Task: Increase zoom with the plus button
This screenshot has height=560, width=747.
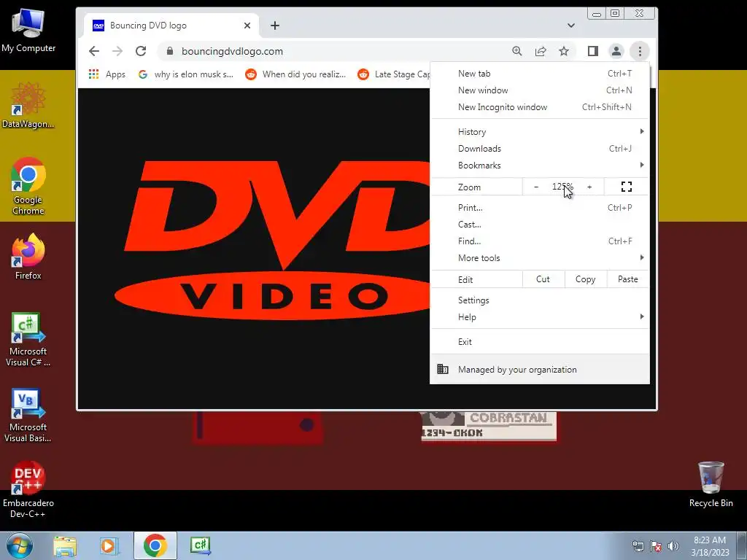Action: click(589, 187)
